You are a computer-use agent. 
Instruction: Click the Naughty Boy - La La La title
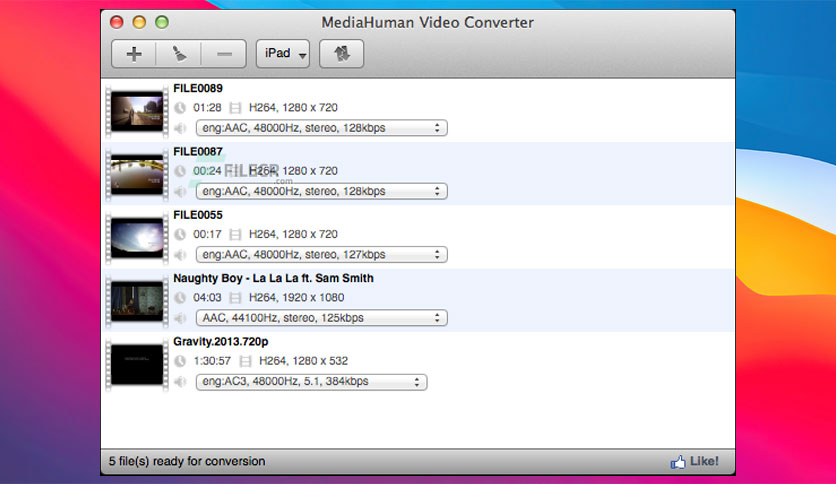pos(273,278)
